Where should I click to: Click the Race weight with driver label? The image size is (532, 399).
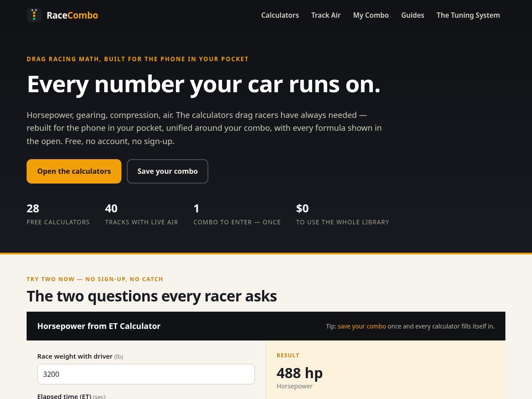[x=80, y=356]
